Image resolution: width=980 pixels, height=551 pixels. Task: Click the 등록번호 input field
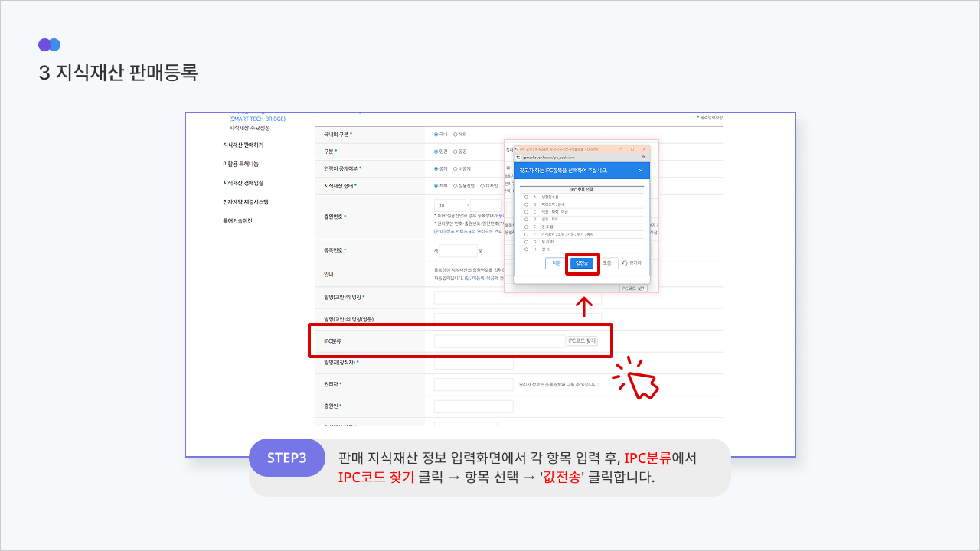point(459,250)
